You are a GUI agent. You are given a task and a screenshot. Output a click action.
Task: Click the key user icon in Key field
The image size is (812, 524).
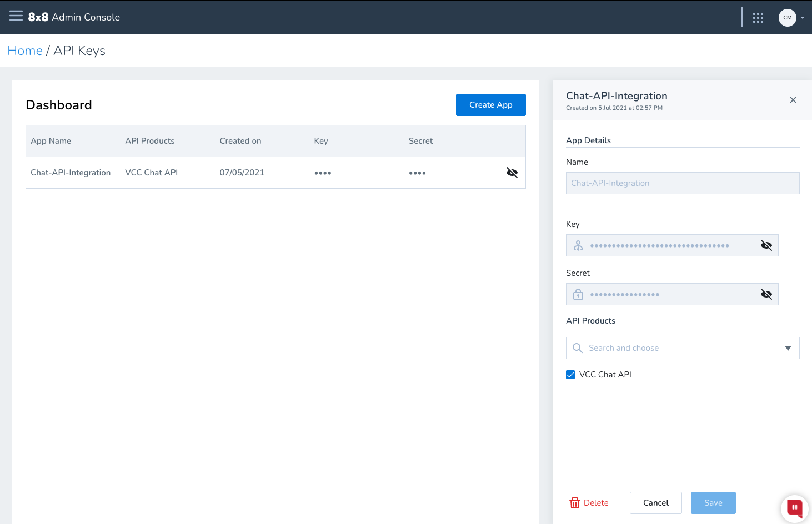pyautogui.click(x=578, y=245)
